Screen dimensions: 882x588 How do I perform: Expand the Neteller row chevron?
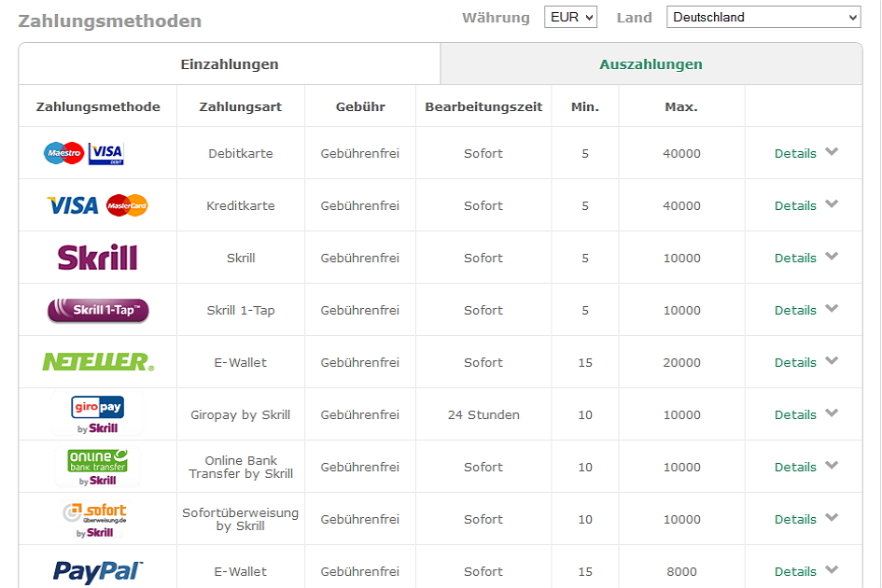click(x=832, y=360)
